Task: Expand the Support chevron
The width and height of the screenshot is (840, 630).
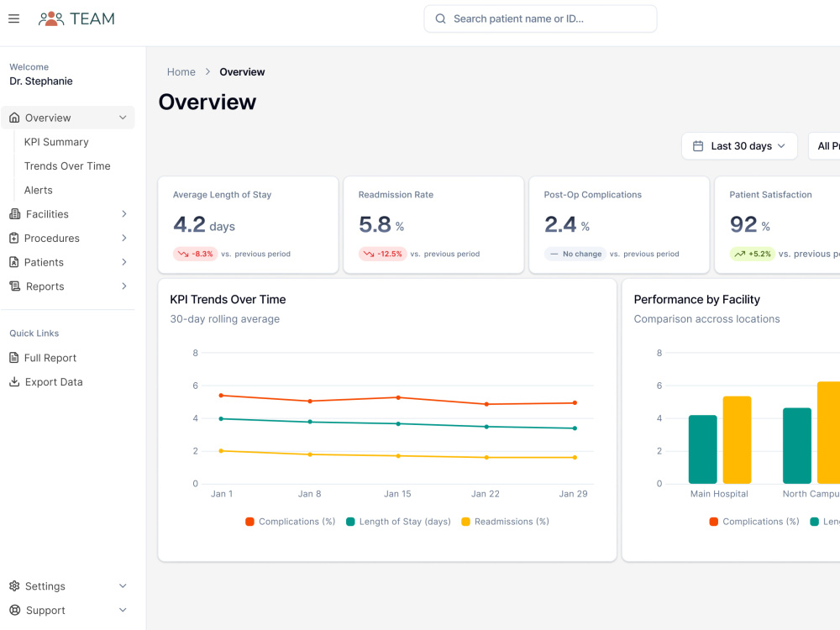Action: (x=123, y=610)
